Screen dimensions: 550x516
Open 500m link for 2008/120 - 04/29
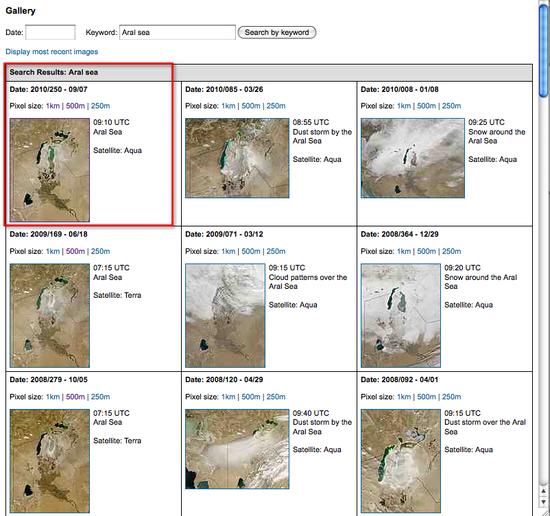click(x=251, y=397)
